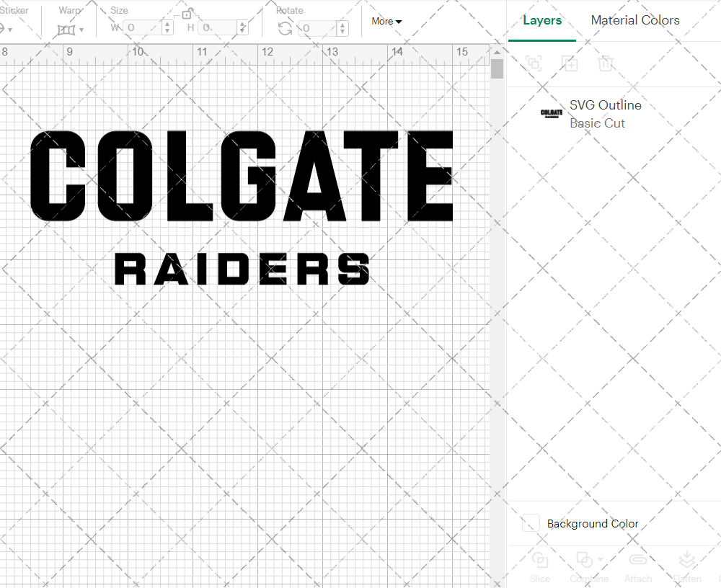
Task: Duplicate the layer with the add icon
Action: 570,63
